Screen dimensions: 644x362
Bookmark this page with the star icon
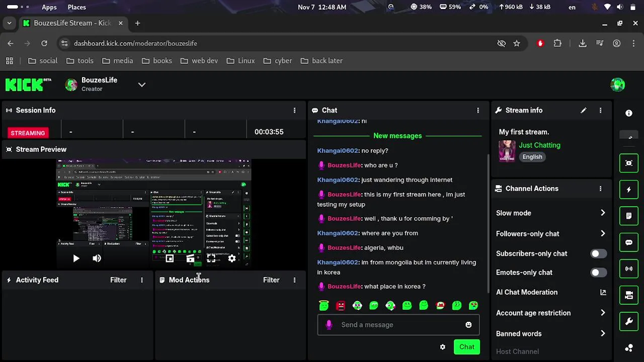click(517, 43)
